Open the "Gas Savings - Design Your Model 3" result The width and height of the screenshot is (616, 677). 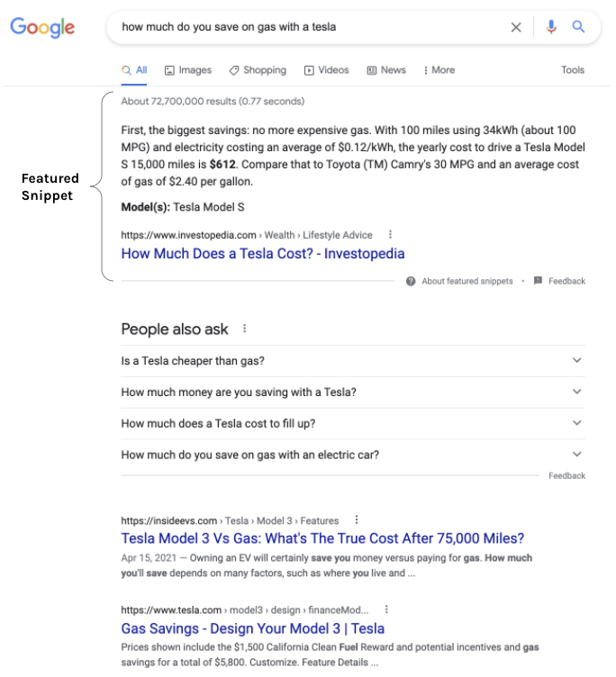click(x=253, y=628)
